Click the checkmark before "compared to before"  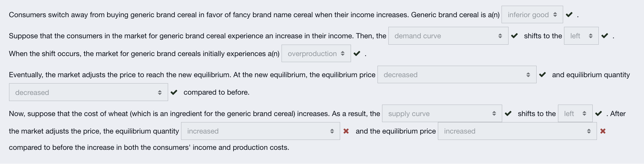coord(174,93)
